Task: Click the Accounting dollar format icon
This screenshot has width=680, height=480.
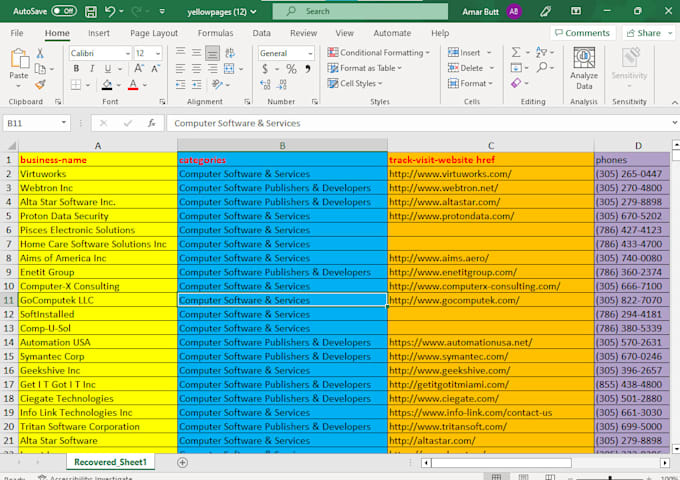Action: coord(265,69)
